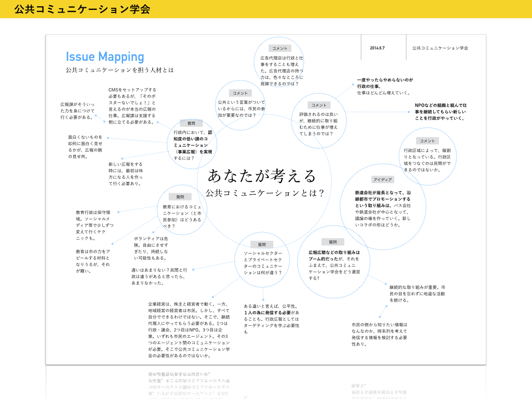Select the 質問 tag above 'ソーシャルセクター'
The width and height of the screenshot is (532, 399).
click(x=261, y=244)
